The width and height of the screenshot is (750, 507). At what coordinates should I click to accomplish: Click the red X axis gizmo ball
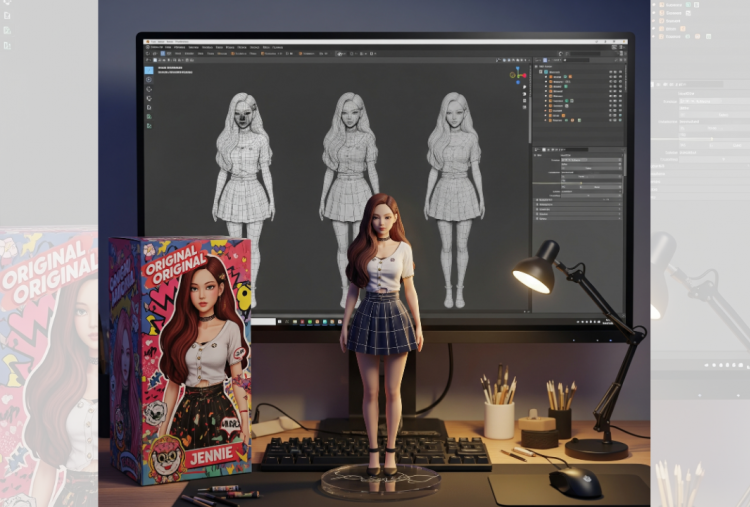pos(523,75)
